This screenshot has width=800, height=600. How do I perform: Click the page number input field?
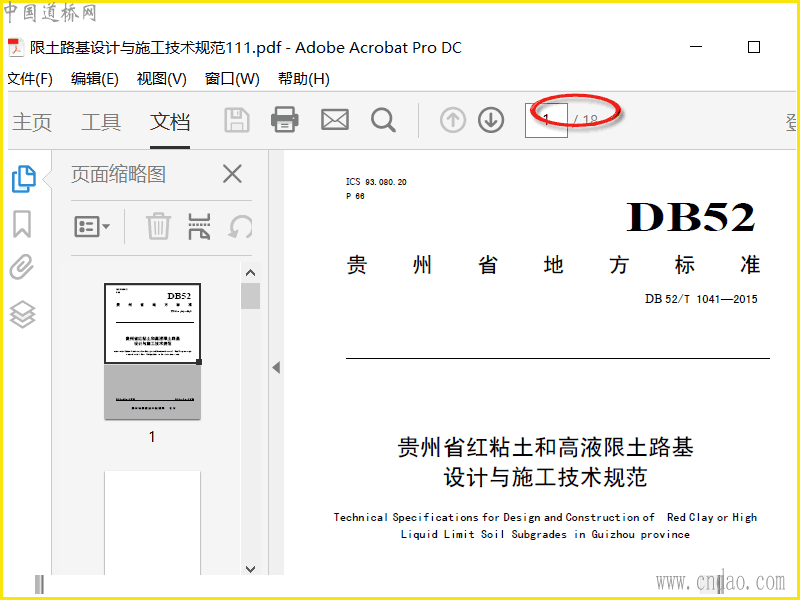(546, 120)
